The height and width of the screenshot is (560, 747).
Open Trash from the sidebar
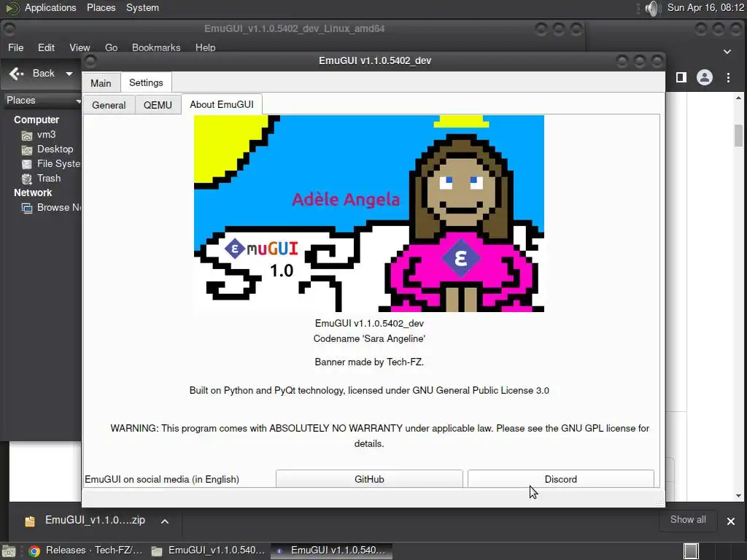pos(49,178)
